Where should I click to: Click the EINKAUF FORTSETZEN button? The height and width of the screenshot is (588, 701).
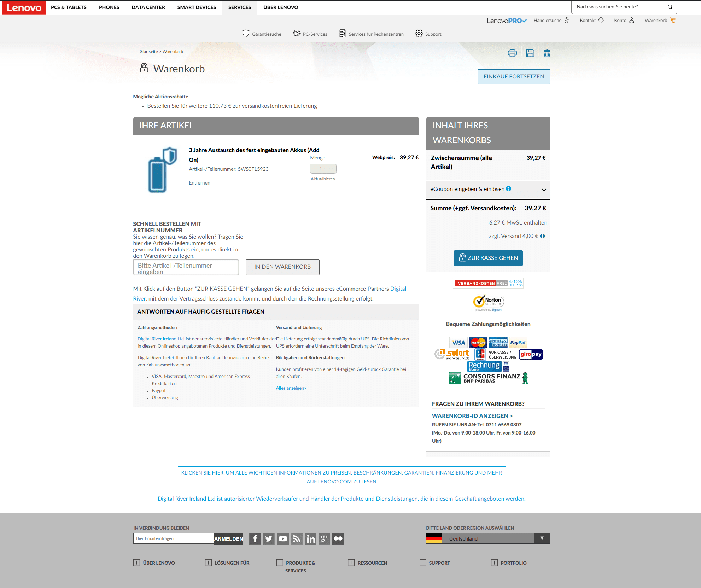pos(513,77)
